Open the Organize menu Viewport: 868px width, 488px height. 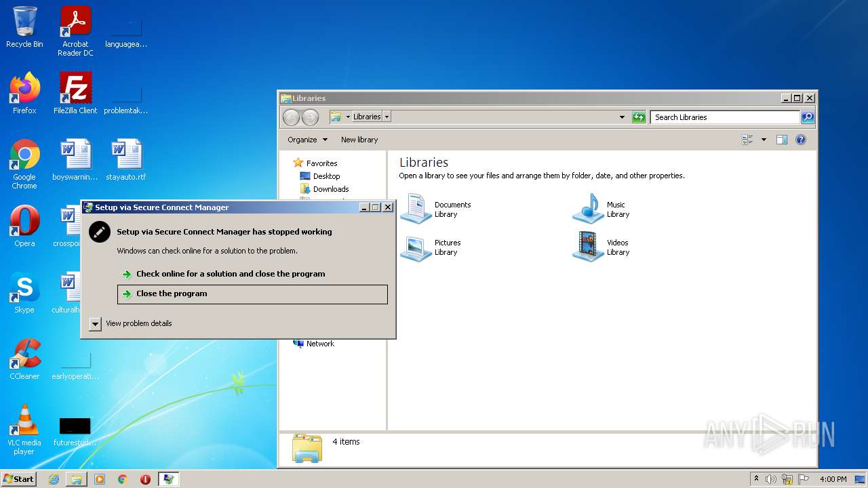click(x=307, y=140)
